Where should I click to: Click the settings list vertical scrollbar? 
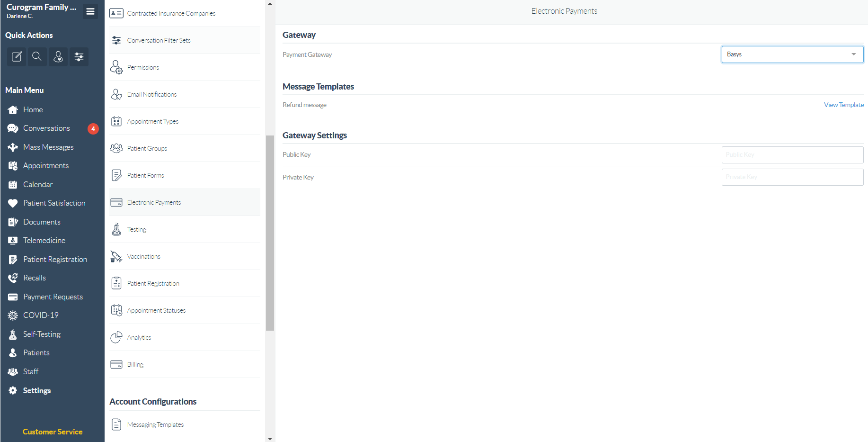click(270, 232)
